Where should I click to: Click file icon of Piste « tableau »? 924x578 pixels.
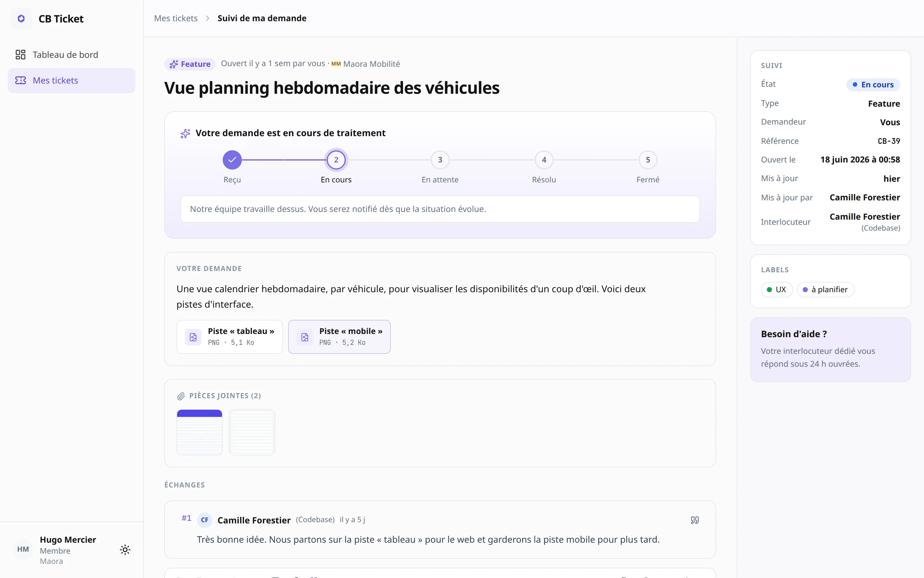(193, 337)
